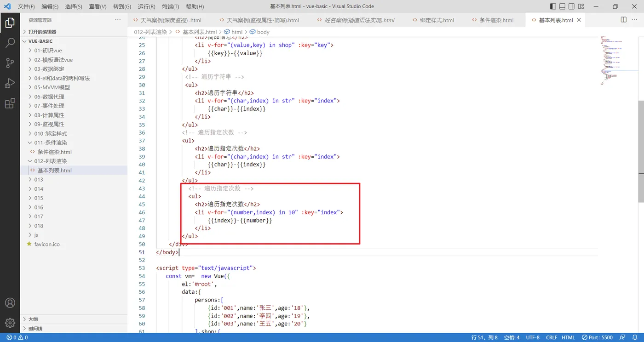The width and height of the screenshot is (644, 342).
Task: Expand the 04-el和data的两种写法 folder
Action: pyautogui.click(x=74, y=78)
